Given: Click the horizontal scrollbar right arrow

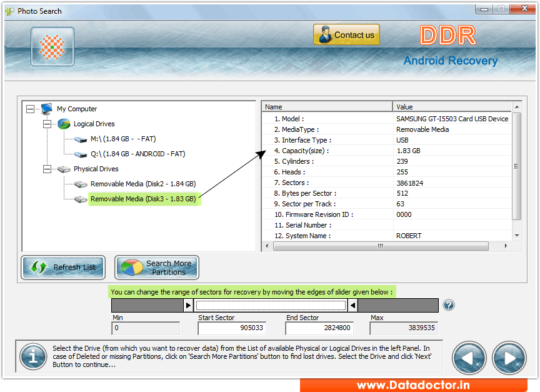Looking at the screenshot, I should 506,246.
